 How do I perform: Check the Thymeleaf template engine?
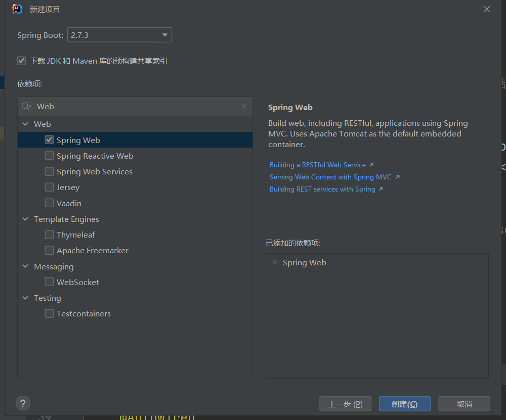point(50,235)
